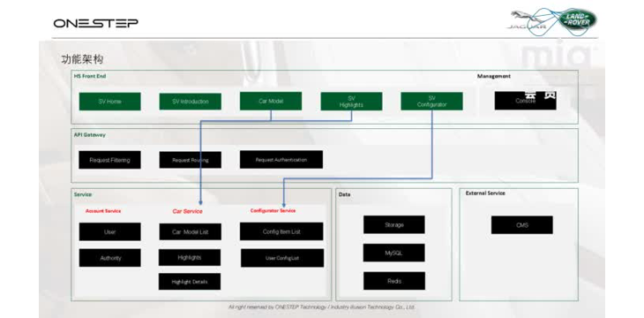The image size is (644, 318).
Task: Select the Config Item List box
Action: [x=281, y=231]
